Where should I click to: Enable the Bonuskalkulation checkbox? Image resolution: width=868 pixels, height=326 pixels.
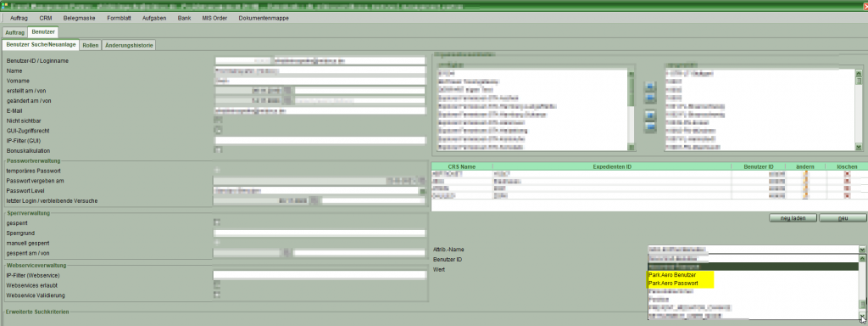click(x=218, y=150)
